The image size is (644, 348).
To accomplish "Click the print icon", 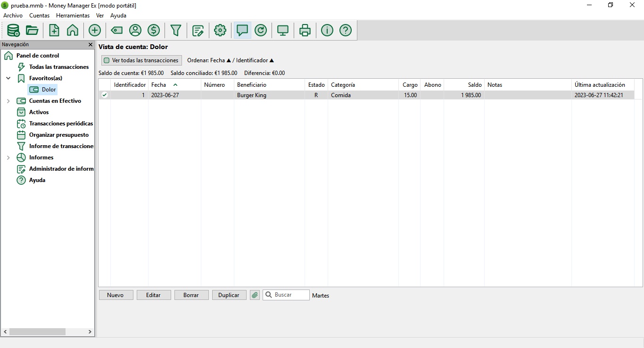I will tap(305, 30).
